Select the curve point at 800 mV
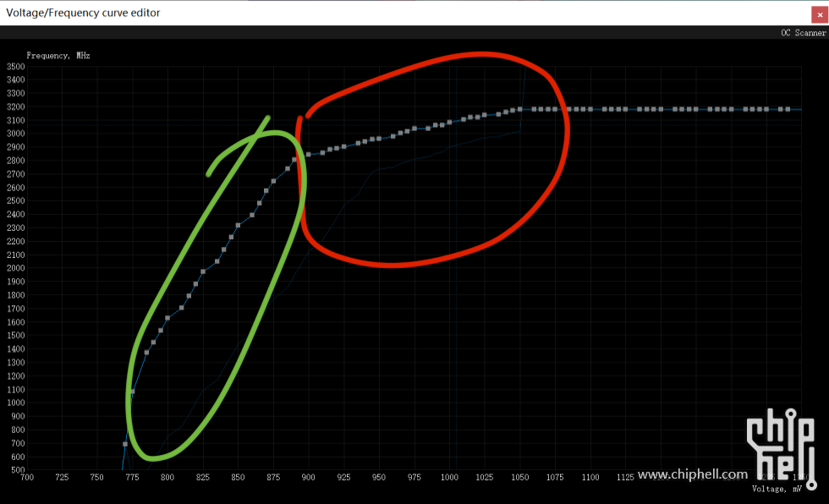 pos(167,318)
